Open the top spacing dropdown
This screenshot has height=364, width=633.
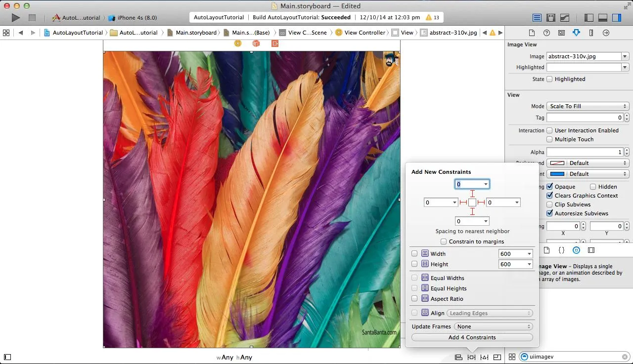tap(486, 184)
